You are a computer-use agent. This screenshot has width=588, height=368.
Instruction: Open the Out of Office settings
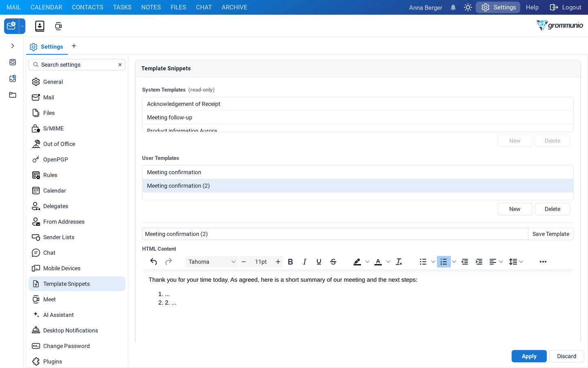click(77, 144)
